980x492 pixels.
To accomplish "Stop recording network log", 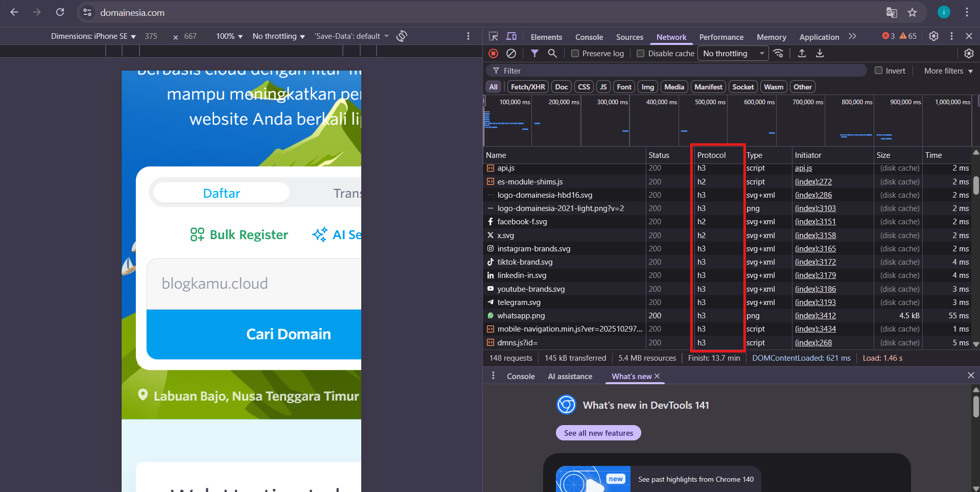I will pyautogui.click(x=493, y=53).
